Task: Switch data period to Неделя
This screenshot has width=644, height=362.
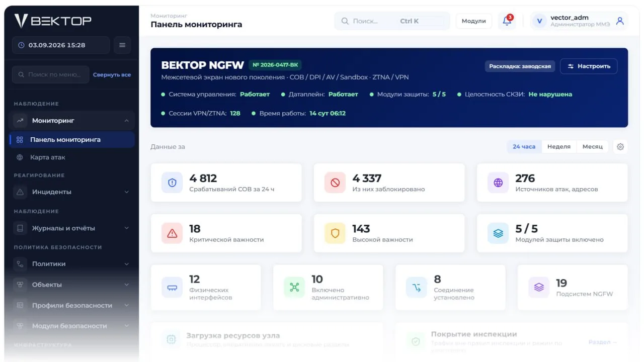Action: click(x=558, y=147)
